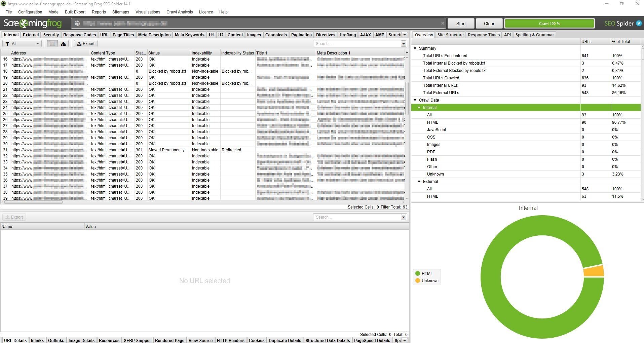Open the upper search options dropdown arrow
This screenshot has height=343, width=644.
pos(403,44)
